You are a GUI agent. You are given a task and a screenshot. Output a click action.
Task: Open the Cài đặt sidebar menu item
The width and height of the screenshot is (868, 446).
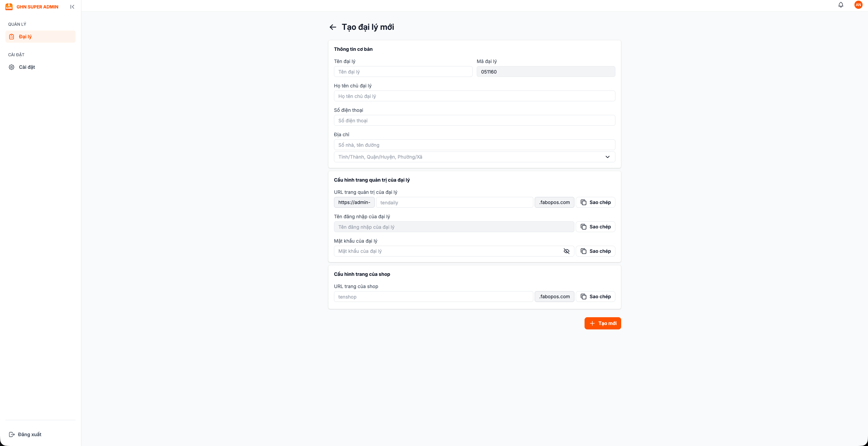pos(40,67)
